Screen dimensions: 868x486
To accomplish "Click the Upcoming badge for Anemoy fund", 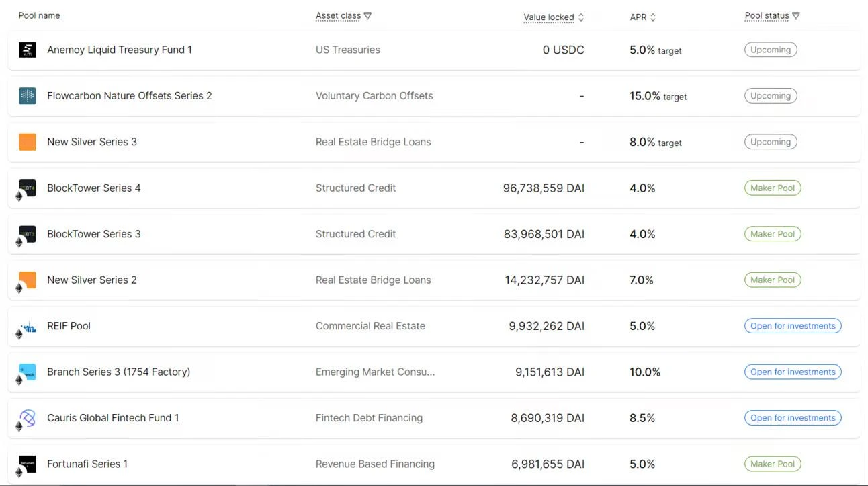I will click(x=771, y=50).
